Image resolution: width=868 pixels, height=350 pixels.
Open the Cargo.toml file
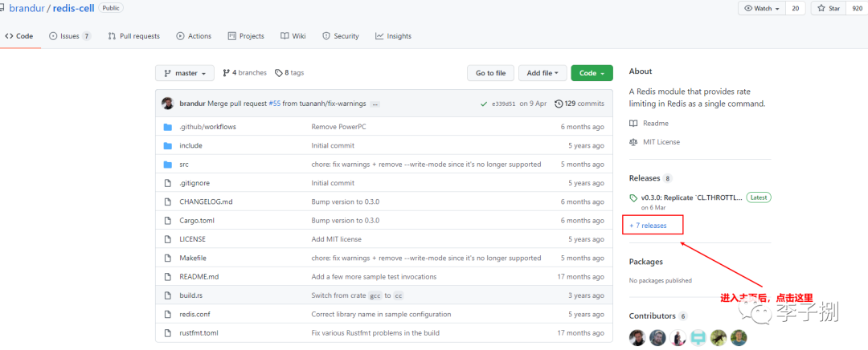tap(196, 221)
